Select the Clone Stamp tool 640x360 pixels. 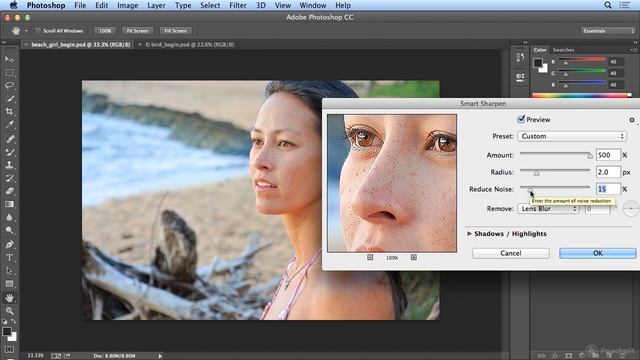pos(9,165)
